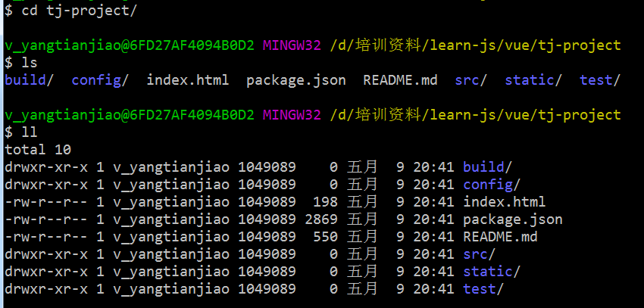Click 'index.html' in the ll listing
The height and width of the screenshot is (308, 644).
(505, 202)
